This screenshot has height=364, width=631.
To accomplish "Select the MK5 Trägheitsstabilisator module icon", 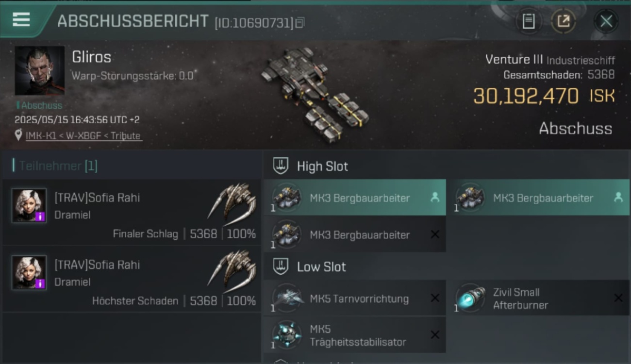I will (287, 335).
